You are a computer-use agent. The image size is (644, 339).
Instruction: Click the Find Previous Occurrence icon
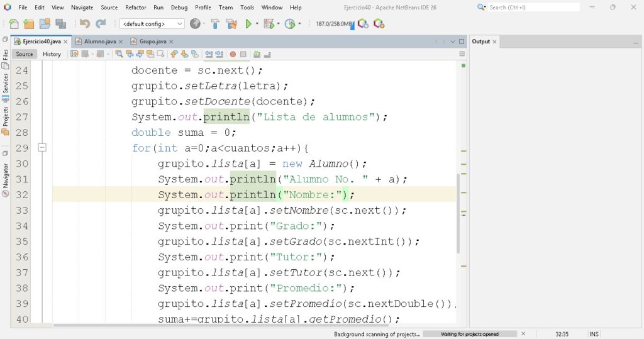130,54
